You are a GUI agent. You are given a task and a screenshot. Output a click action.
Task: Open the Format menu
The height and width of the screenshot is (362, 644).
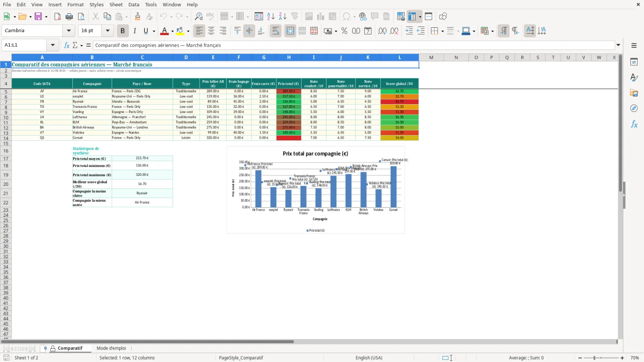click(x=76, y=4)
